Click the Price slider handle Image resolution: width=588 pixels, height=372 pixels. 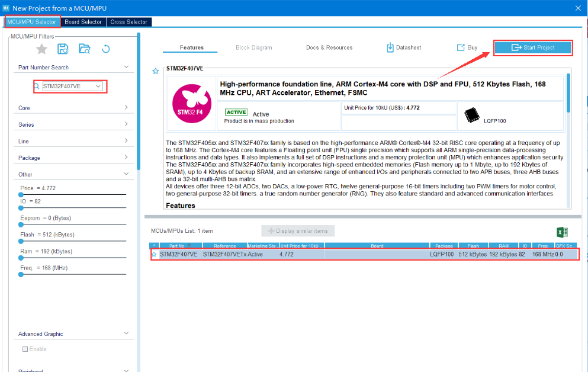(x=21, y=195)
